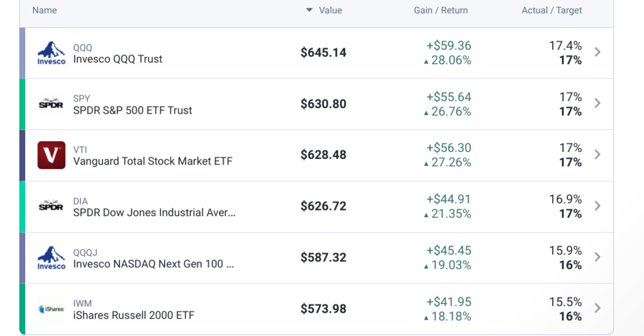Expand the Invesco QQQ Trust row chevron

[597, 52]
